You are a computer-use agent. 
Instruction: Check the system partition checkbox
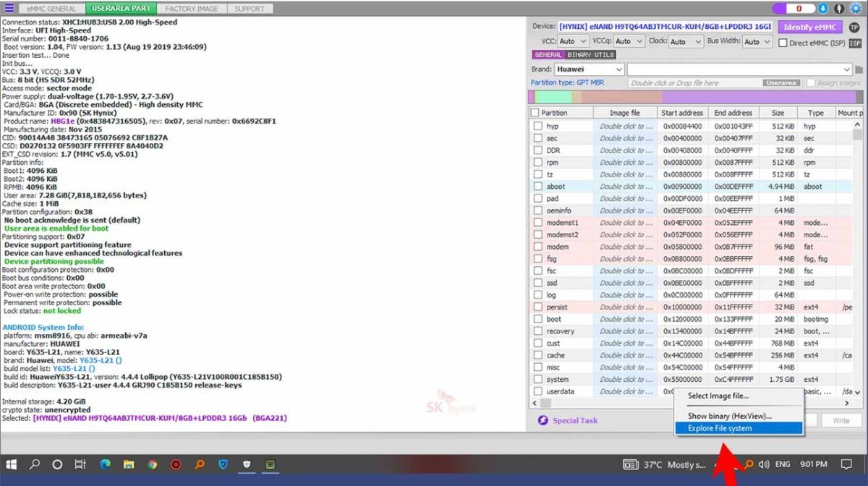(537, 379)
